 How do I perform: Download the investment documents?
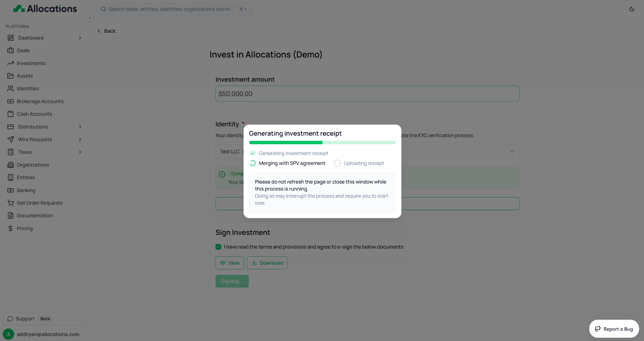click(x=267, y=263)
